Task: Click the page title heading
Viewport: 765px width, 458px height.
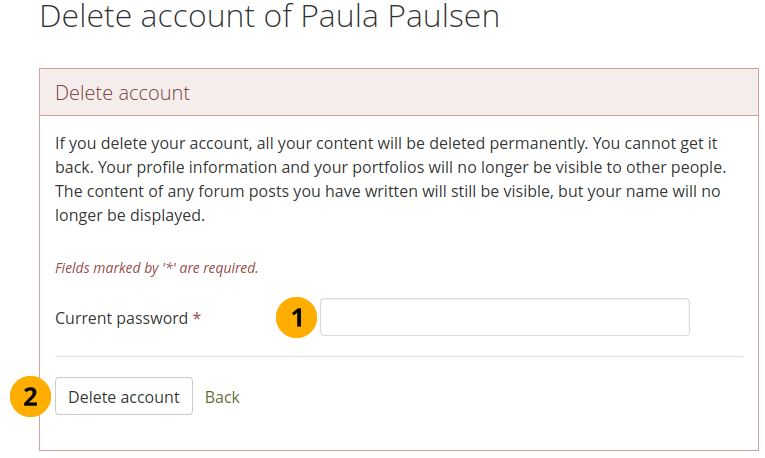Action: pos(269,17)
